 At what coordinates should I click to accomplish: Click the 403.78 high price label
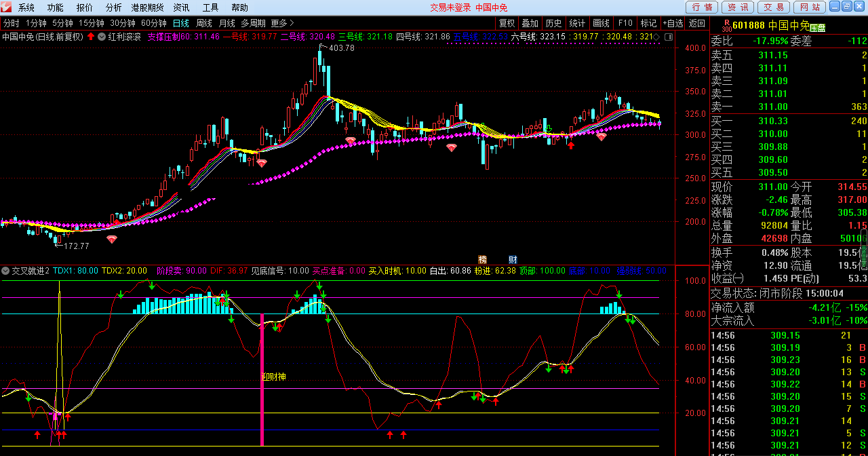(341, 47)
